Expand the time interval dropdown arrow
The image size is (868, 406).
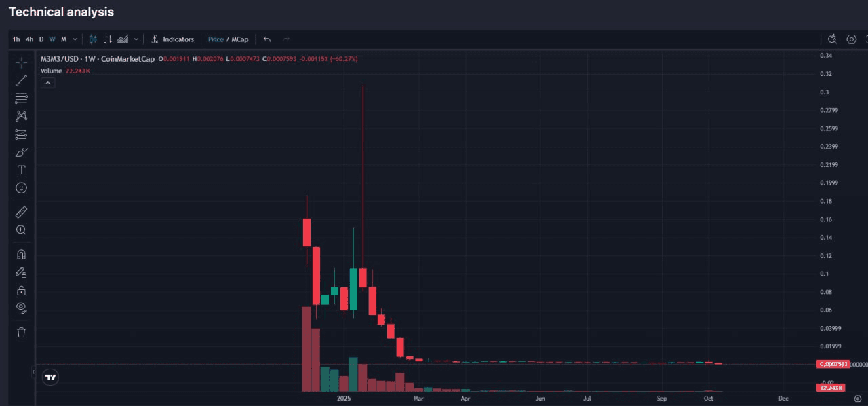coord(75,39)
